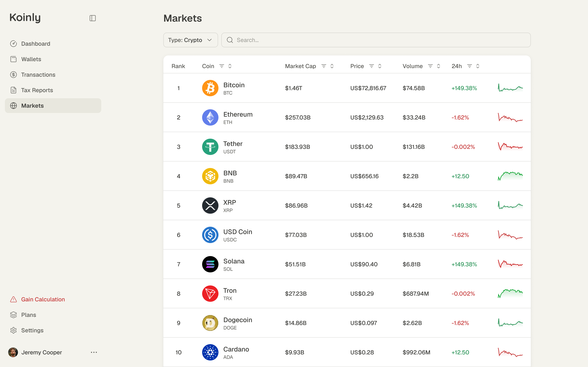Viewport: 588px width, 367px height.
Task: Open filter dropdown on 24h column
Action: [x=469, y=66]
